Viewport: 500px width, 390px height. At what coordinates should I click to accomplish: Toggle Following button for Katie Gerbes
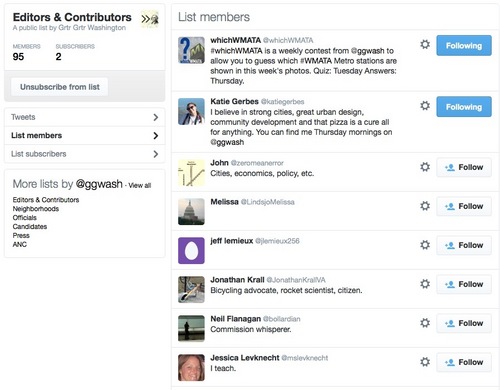464,107
